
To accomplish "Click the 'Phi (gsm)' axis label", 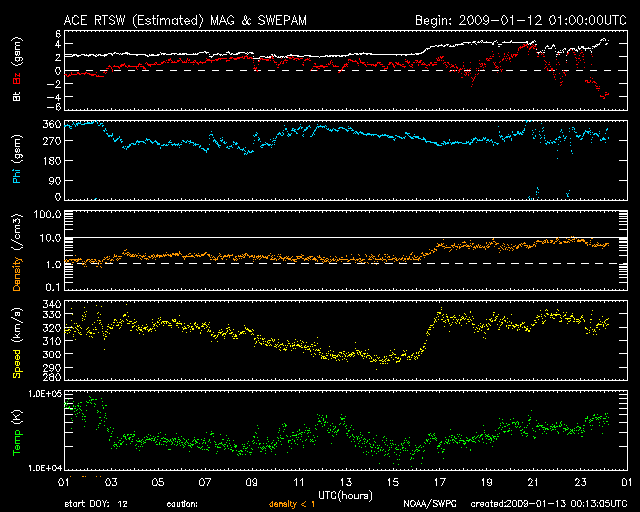I will (x=17, y=159).
